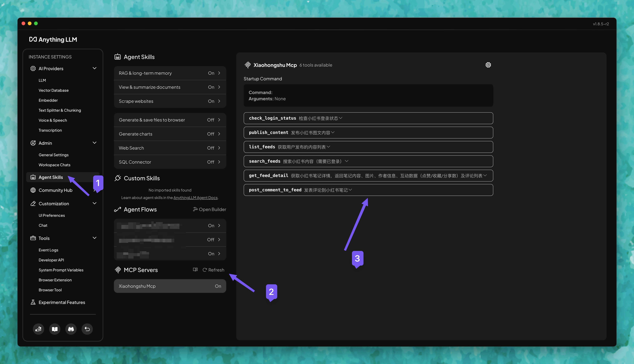634x364 pixels.
Task: Toggle RAG & long-term memory skill
Action: [x=170, y=73]
